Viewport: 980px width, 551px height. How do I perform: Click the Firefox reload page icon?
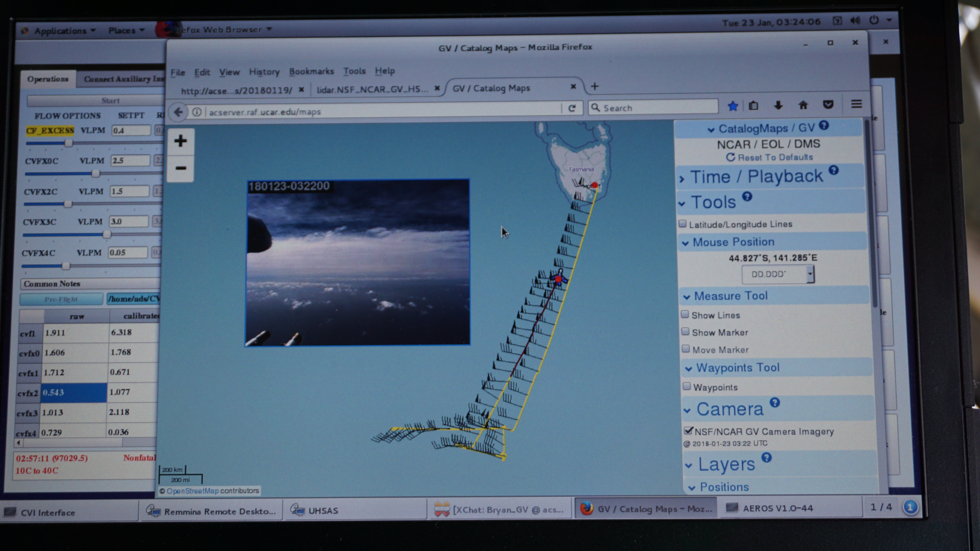[572, 108]
